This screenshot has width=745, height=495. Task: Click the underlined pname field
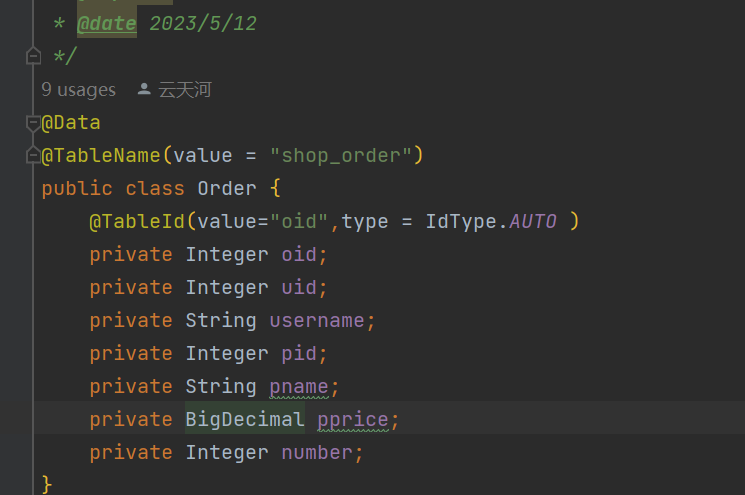click(x=299, y=386)
